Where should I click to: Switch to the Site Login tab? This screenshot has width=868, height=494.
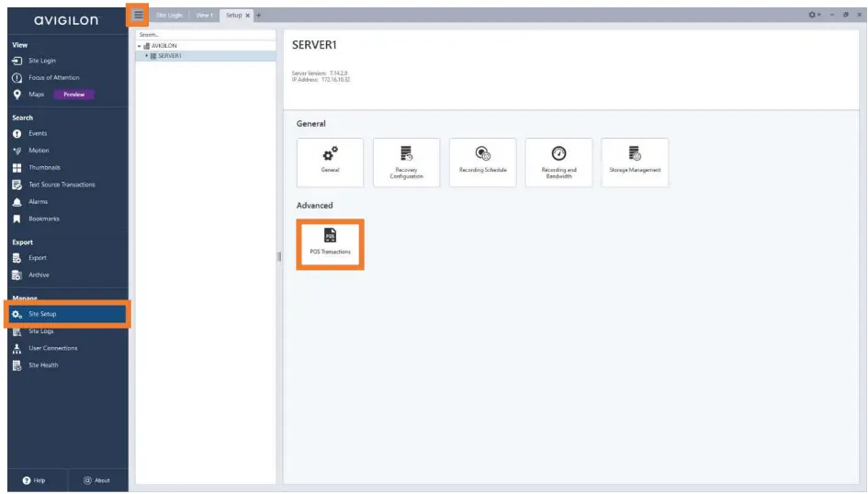pos(169,16)
